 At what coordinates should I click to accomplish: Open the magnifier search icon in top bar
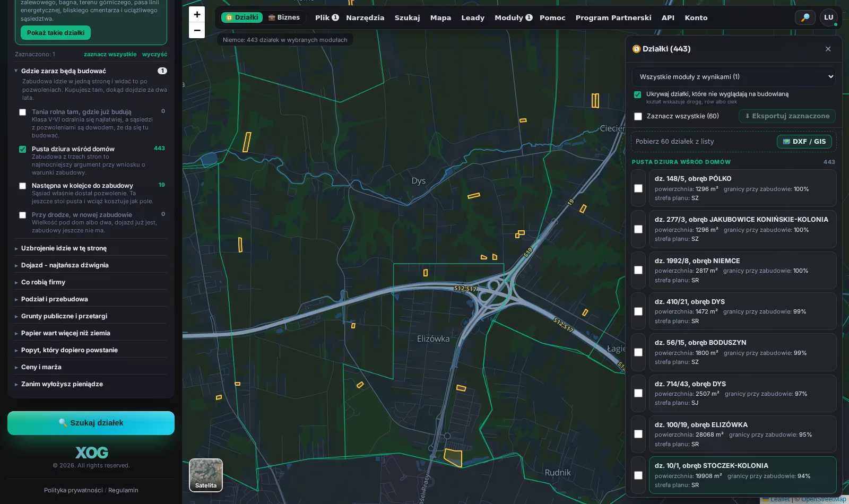click(x=805, y=18)
